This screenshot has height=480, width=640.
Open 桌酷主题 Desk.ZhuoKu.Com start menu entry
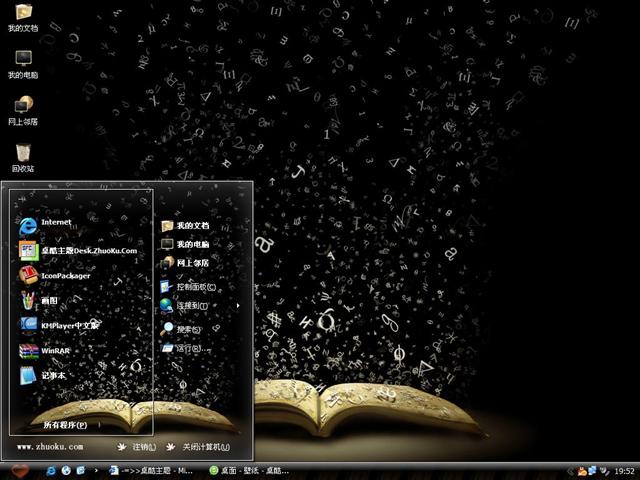78,251
